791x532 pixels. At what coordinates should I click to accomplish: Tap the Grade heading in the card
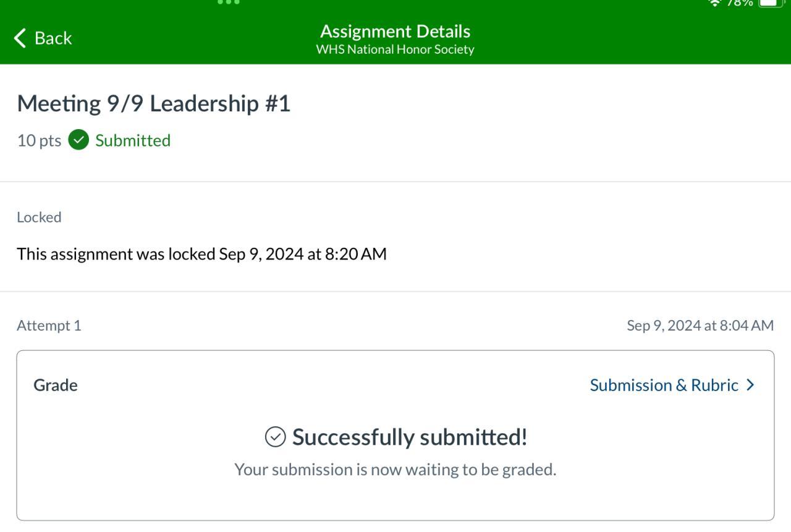(56, 385)
